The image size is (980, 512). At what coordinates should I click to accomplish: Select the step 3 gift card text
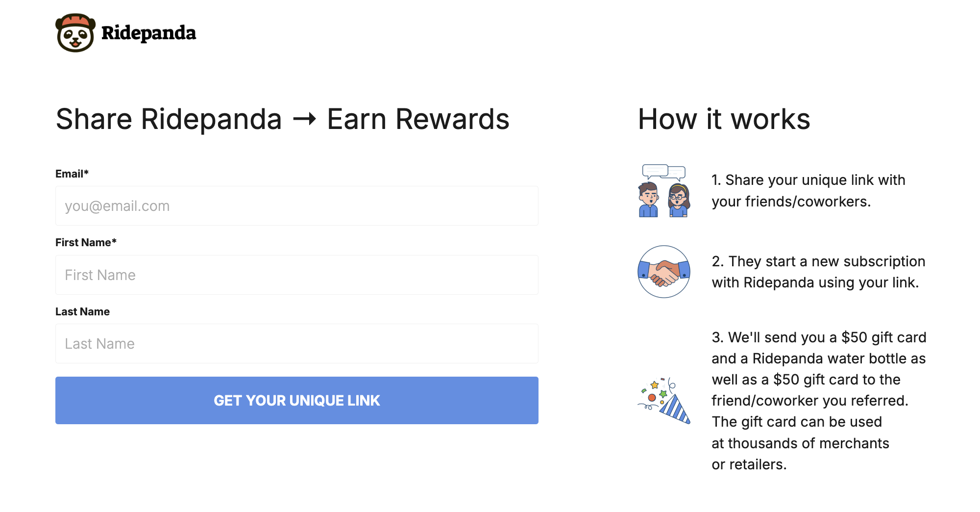pyautogui.click(x=818, y=401)
